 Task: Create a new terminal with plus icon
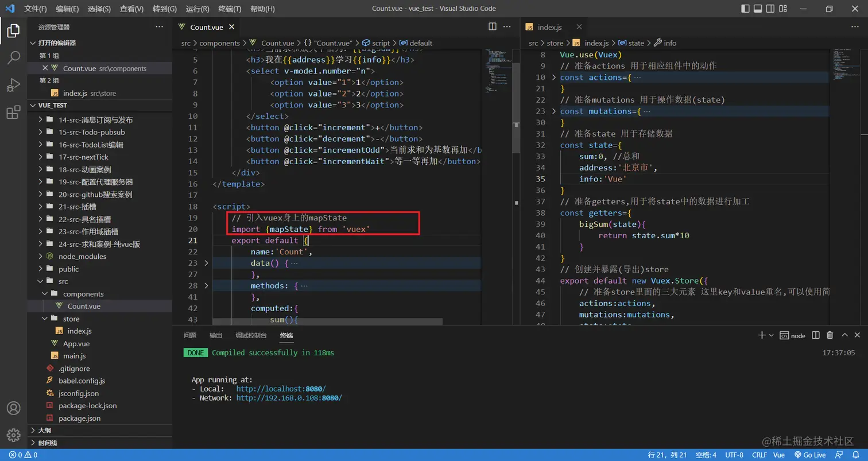point(762,335)
